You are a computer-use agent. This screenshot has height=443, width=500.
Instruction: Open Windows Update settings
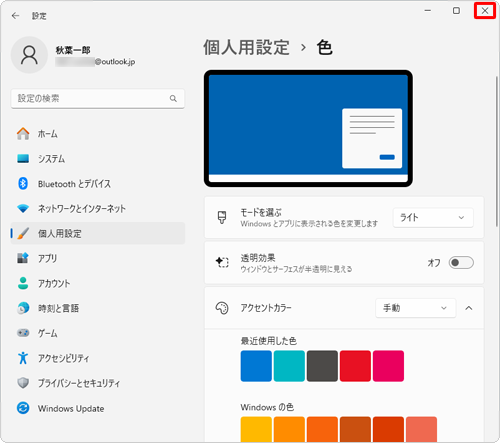98,408
